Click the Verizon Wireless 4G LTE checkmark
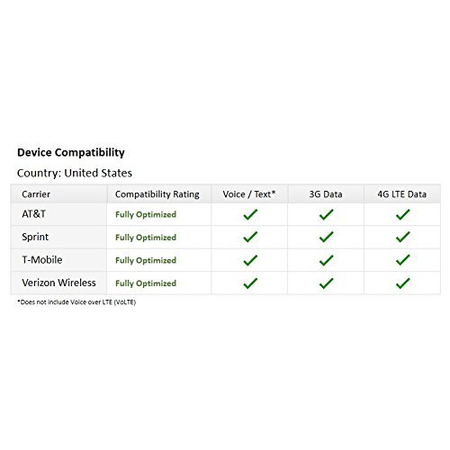 [x=403, y=283]
